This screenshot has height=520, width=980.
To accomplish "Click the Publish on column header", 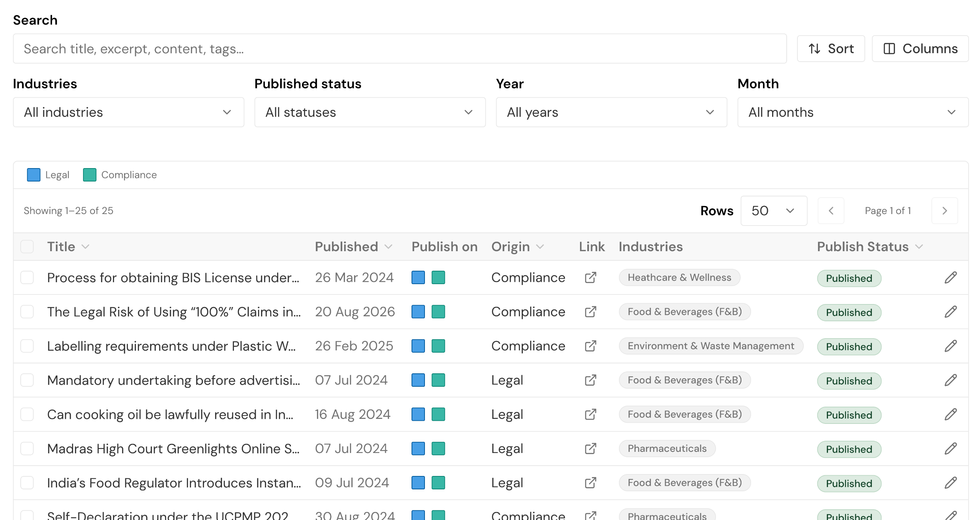I will point(444,247).
